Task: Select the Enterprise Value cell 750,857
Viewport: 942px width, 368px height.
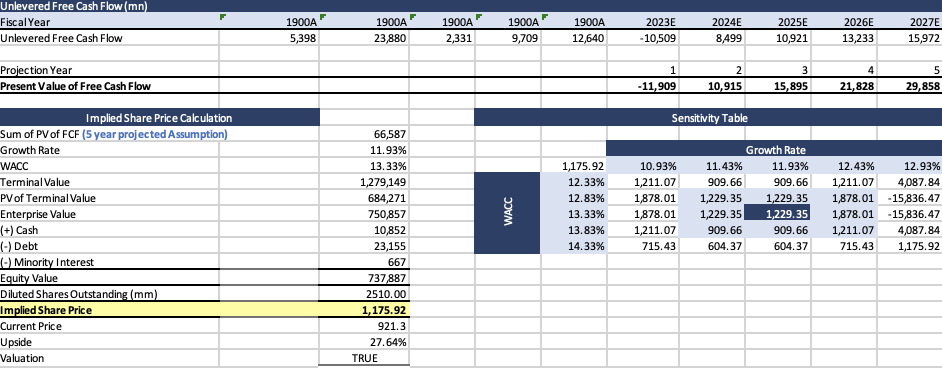Action: pyautogui.click(x=364, y=214)
